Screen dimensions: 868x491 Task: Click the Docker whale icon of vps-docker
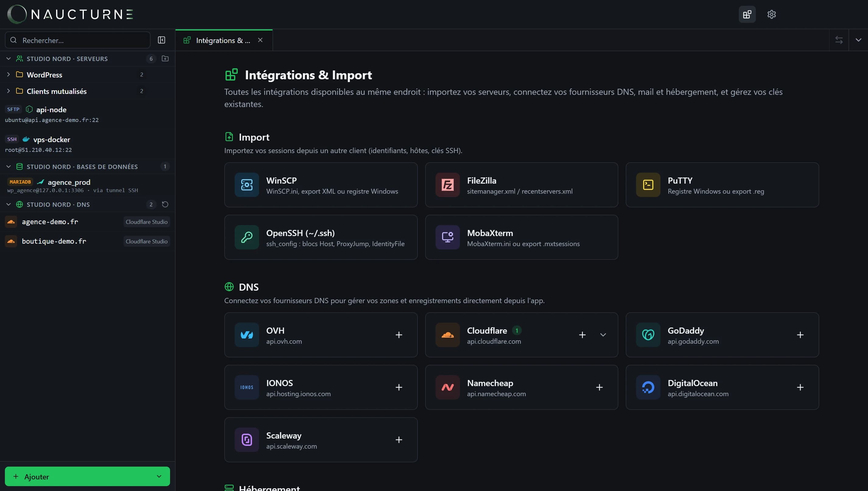[x=26, y=139]
